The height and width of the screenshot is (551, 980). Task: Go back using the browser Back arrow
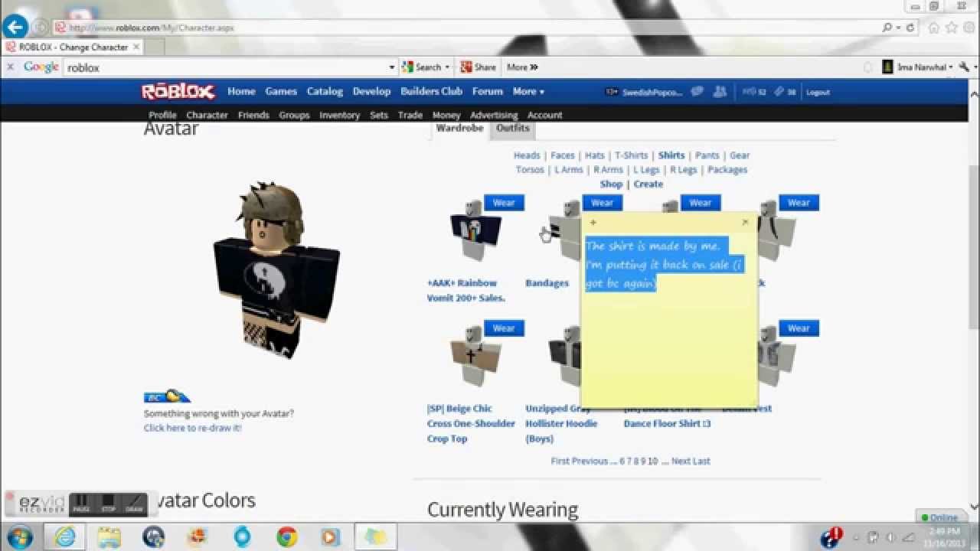click(x=15, y=27)
